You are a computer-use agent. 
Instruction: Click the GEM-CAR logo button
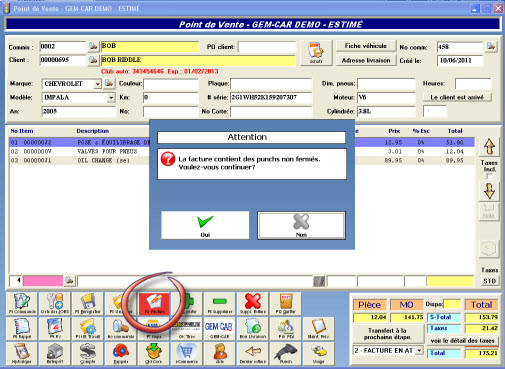pyautogui.click(x=220, y=329)
